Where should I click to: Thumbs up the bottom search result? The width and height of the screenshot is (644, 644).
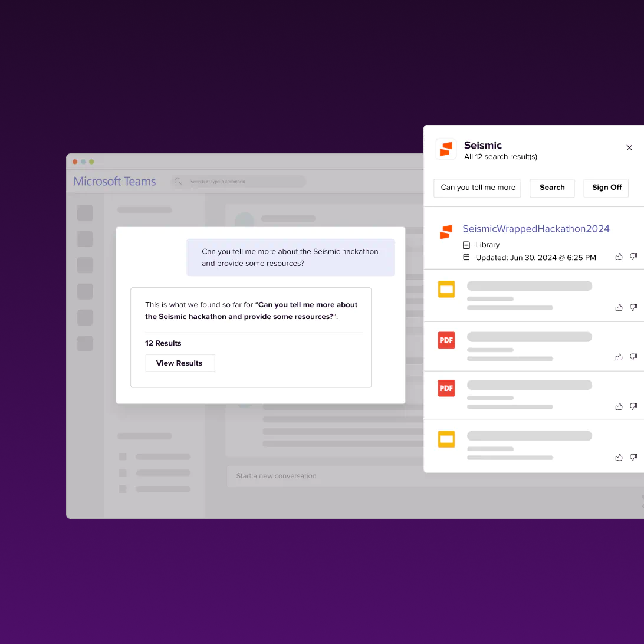tap(619, 457)
